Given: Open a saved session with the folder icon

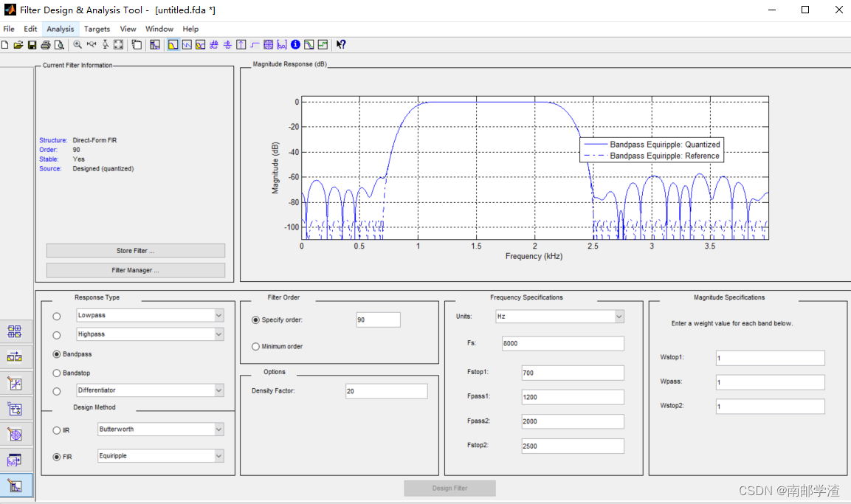Looking at the screenshot, I should click(18, 44).
